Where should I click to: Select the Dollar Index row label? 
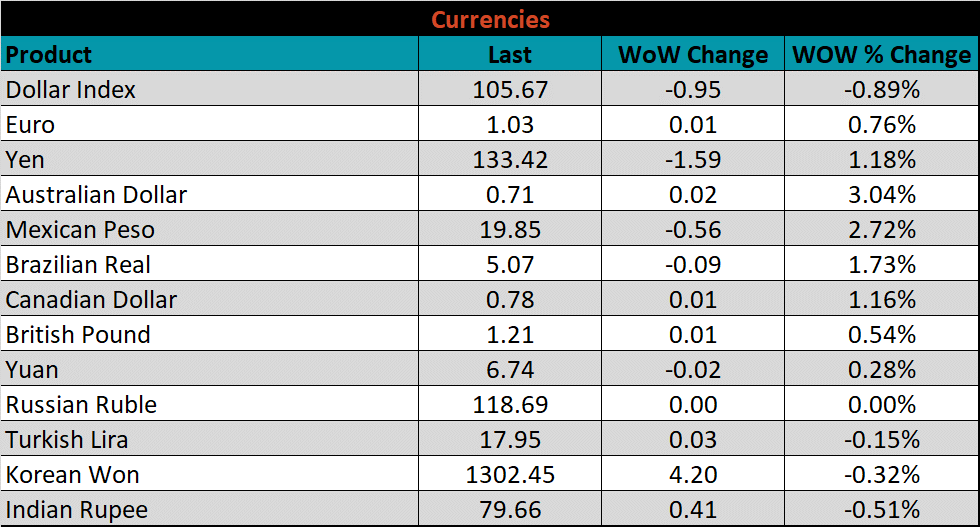71,90
